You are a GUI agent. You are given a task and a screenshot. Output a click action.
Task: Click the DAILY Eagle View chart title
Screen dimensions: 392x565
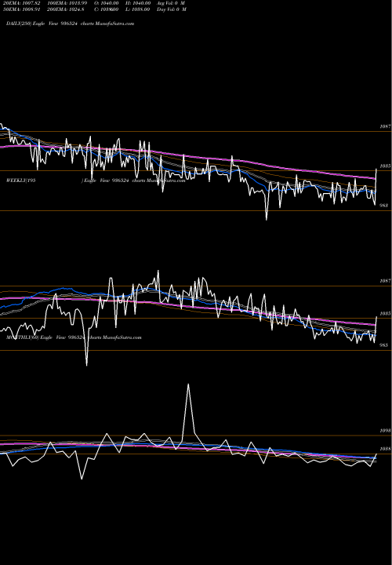pyautogui.click(x=71, y=24)
